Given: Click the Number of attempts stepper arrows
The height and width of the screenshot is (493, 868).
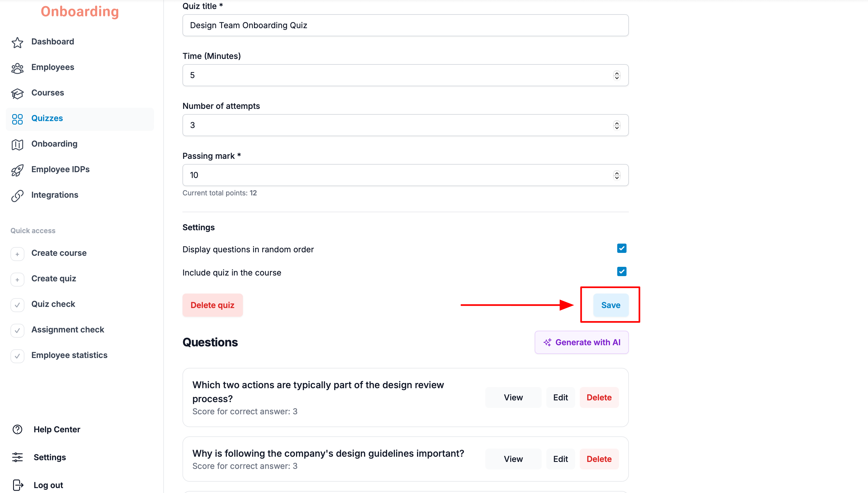Looking at the screenshot, I should pyautogui.click(x=617, y=125).
